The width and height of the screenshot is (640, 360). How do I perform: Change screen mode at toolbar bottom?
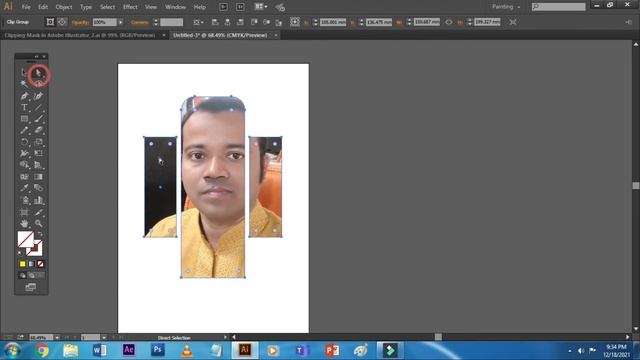[31, 287]
